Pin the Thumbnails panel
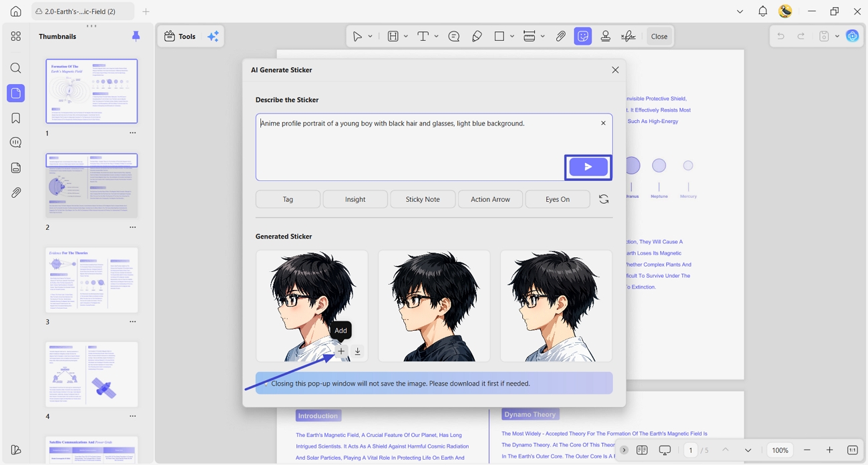 (x=136, y=37)
